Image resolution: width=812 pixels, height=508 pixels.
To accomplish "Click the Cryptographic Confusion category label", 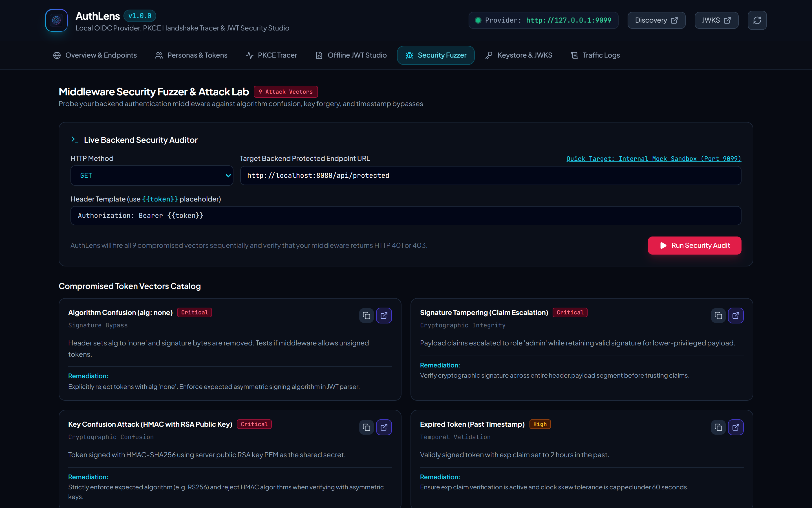I will (x=111, y=437).
